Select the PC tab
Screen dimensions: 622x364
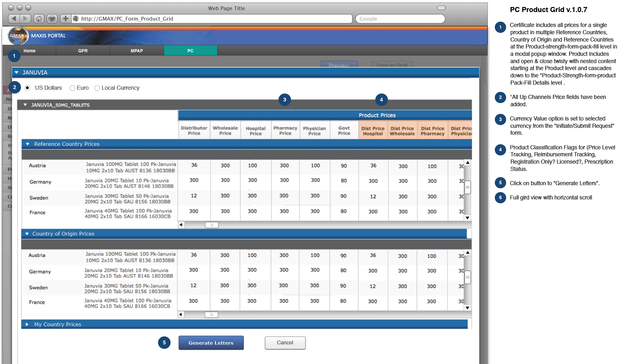(x=190, y=51)
